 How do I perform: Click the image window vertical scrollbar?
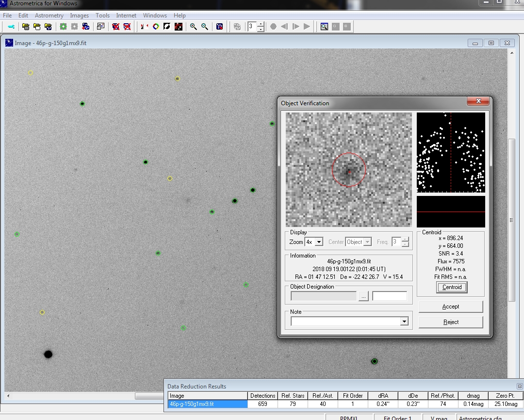[511, 219]
